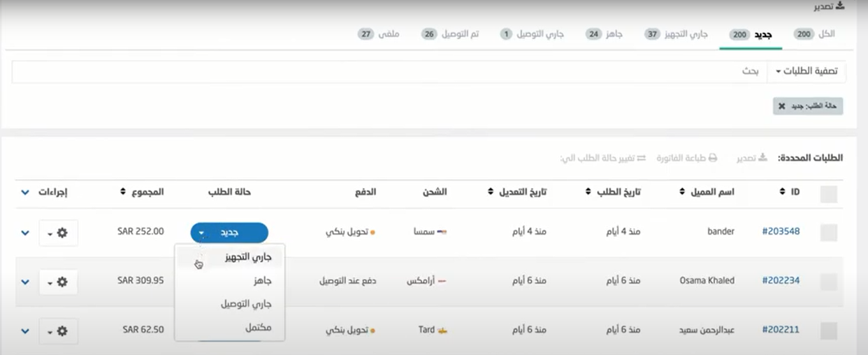Sort by اسم العميل column
The height and width of the screenshot is (355, 868).
pos(707,191)
